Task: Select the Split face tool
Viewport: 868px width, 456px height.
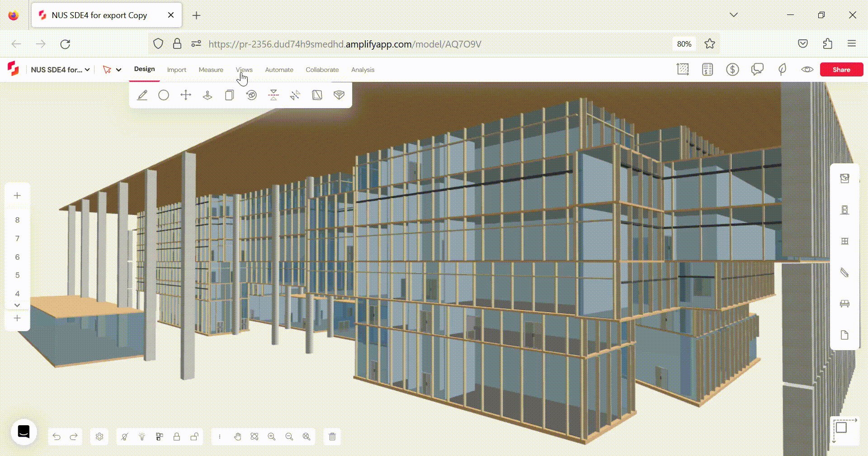Action: pyautogui.click(x=317, y=95)
